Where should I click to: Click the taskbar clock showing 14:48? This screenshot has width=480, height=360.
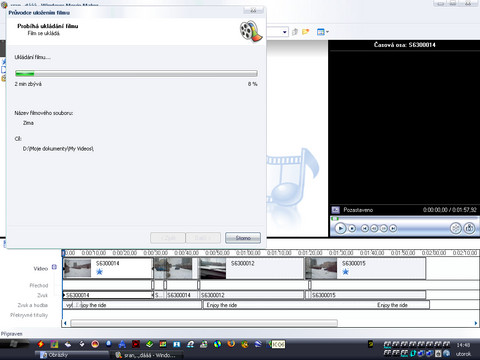pos(463,345)
